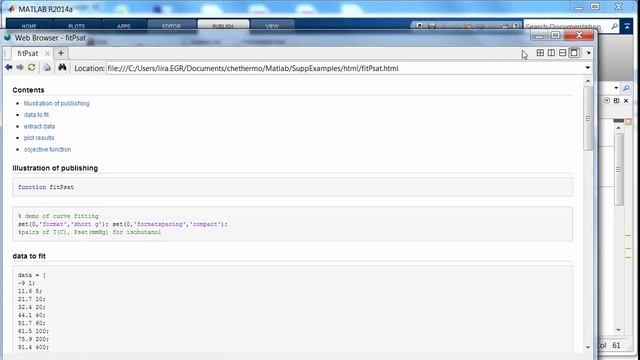Follow 'plot results' contents link
This screenshot has width=640, height=360.
pos(39,138)
